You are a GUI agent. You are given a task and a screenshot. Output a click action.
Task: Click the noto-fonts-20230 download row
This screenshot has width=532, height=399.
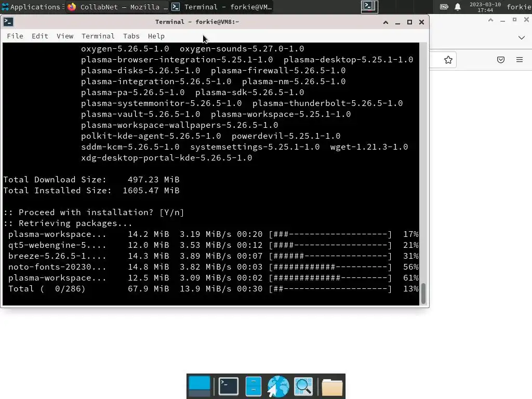click(x=213, y=267)
